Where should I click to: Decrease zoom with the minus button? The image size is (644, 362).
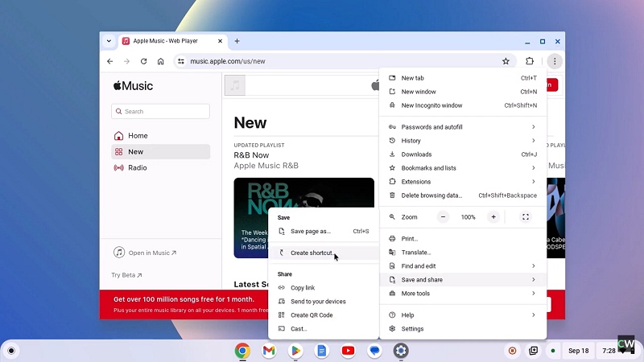[444, 217]
